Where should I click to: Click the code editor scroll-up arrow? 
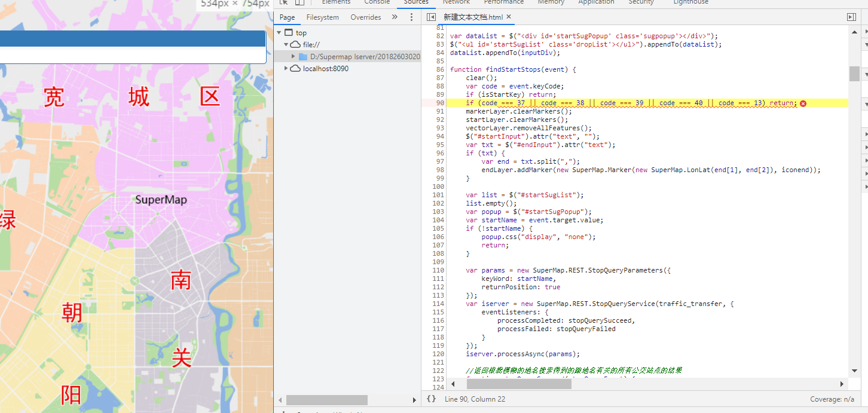[x=854, y=31]
